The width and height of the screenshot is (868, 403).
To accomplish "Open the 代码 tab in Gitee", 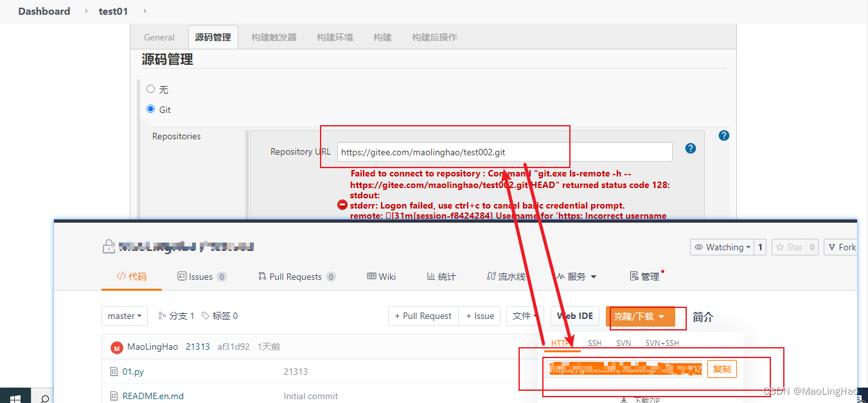I will (132, 277).
